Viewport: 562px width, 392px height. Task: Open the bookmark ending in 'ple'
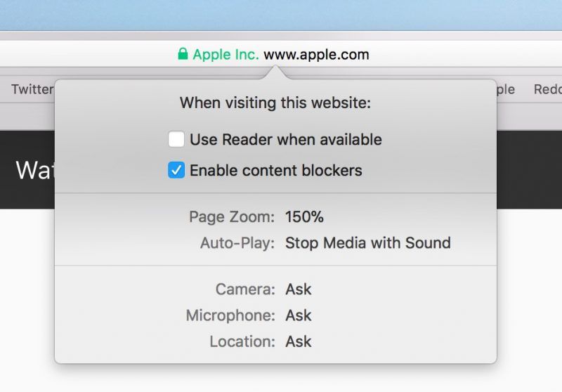tap(505, 89)
